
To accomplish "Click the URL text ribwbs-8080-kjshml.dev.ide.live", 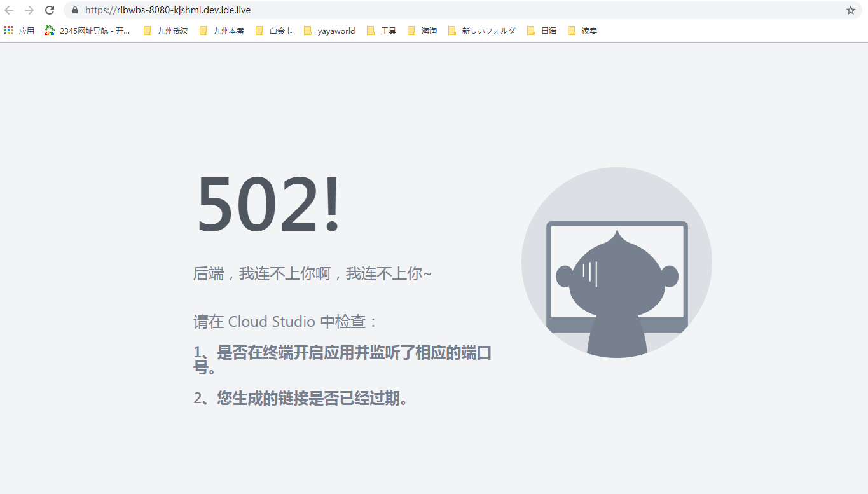I will pos(169,10).
